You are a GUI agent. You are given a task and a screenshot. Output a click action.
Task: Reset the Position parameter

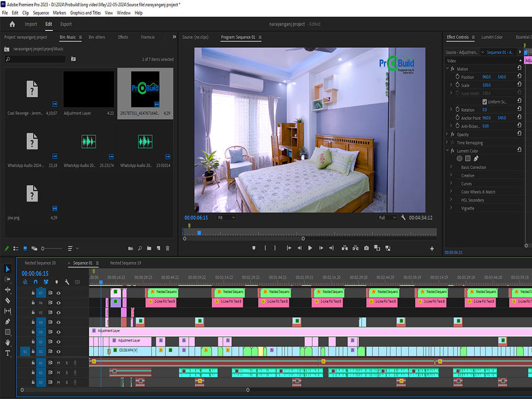(519, 76)
